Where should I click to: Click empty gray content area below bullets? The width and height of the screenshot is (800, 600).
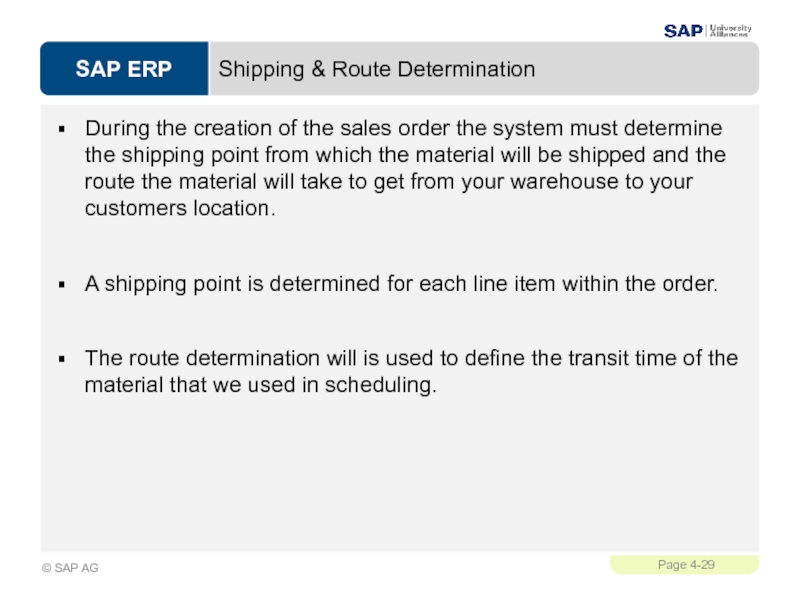[x=399, y=474]
